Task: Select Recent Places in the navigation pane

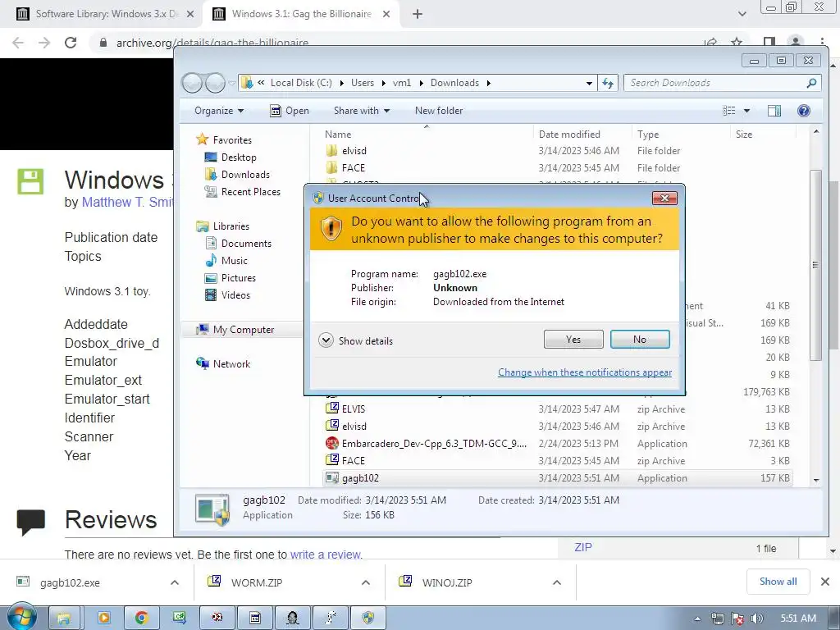Action: 242,192
